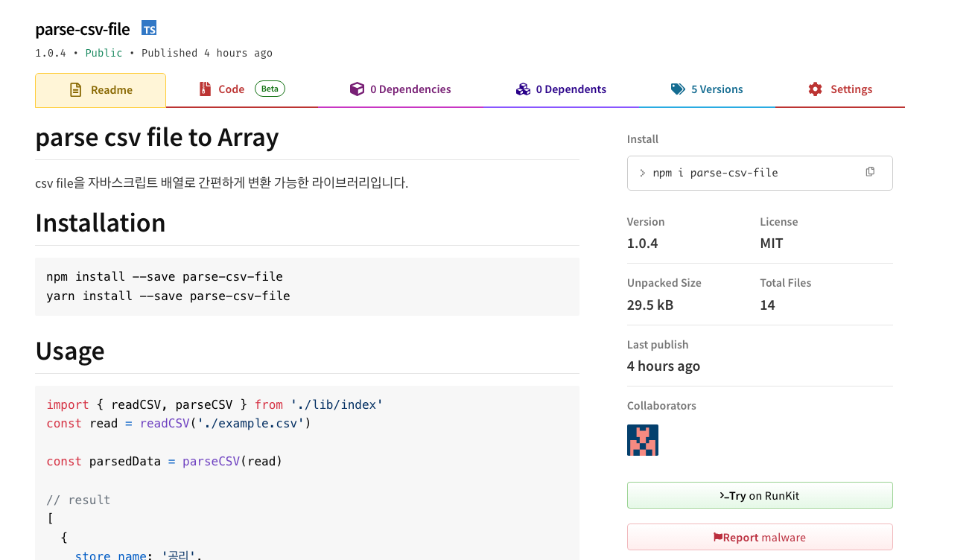The height and width of the screenshot is (560, 972).
Task: View the 0 Dependencies tab
Action: pyautogui.click(x=401, y=89)
